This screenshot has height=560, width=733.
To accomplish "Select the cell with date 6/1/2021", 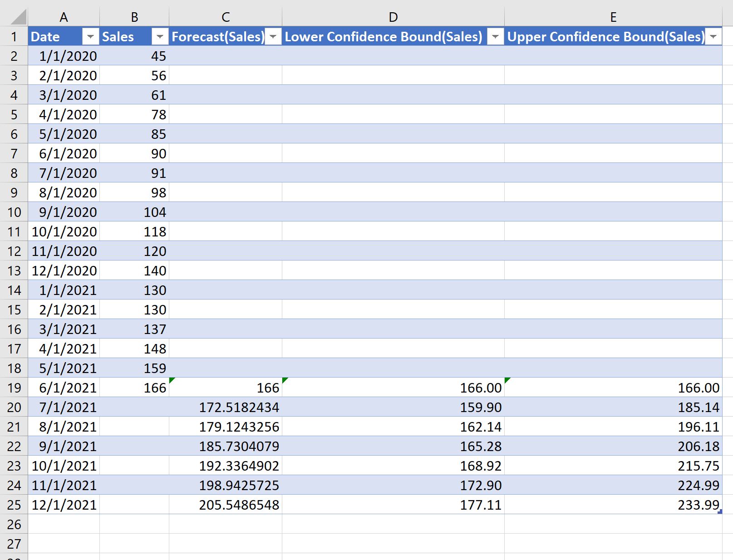I will pyautogui.click(x=64, y=388).
